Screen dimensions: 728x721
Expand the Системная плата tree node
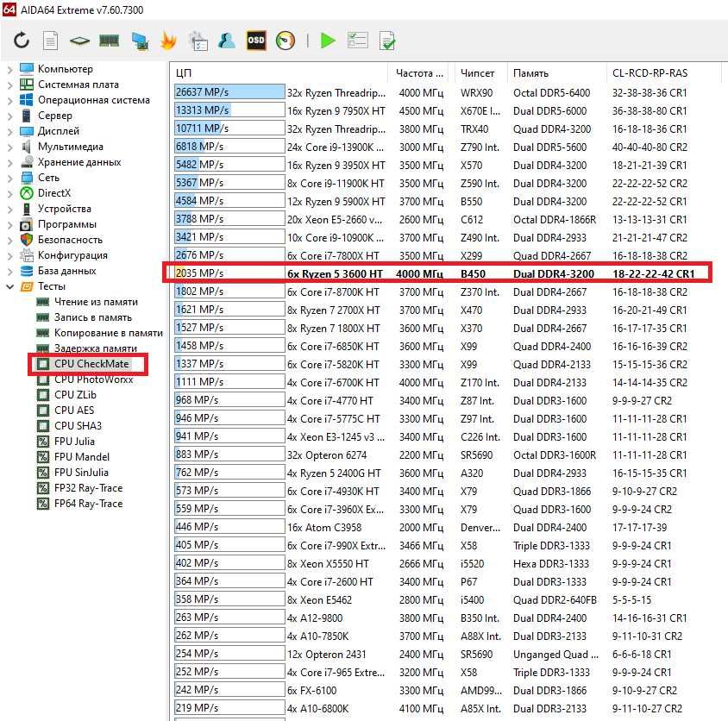pyautogui.click(x=9, y=85)
